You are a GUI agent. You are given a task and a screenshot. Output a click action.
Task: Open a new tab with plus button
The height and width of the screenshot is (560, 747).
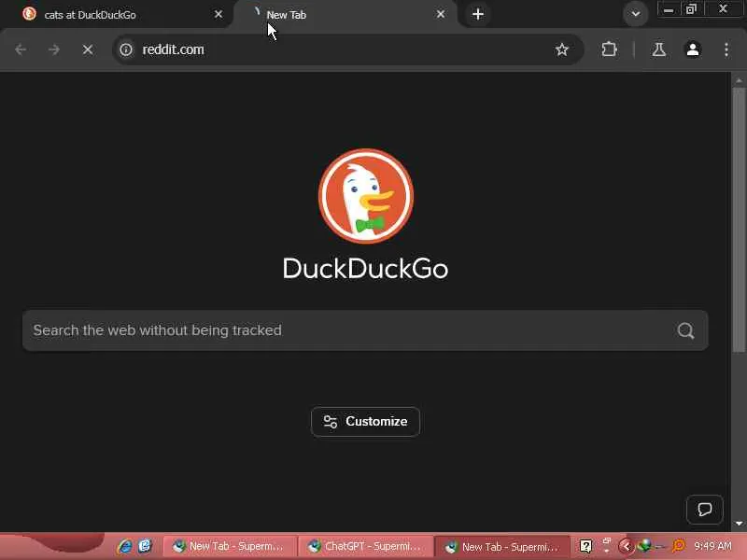point(478,14)
